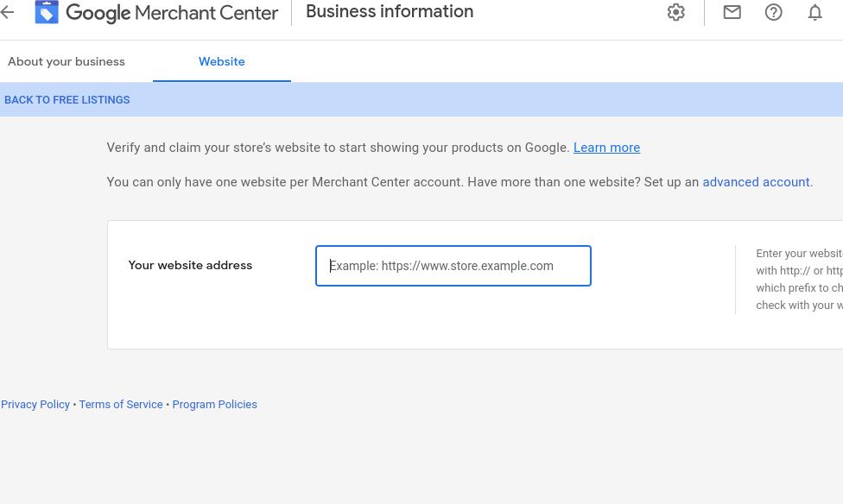
Task: Show notifications via the bell icon
Action: point(815,12)
